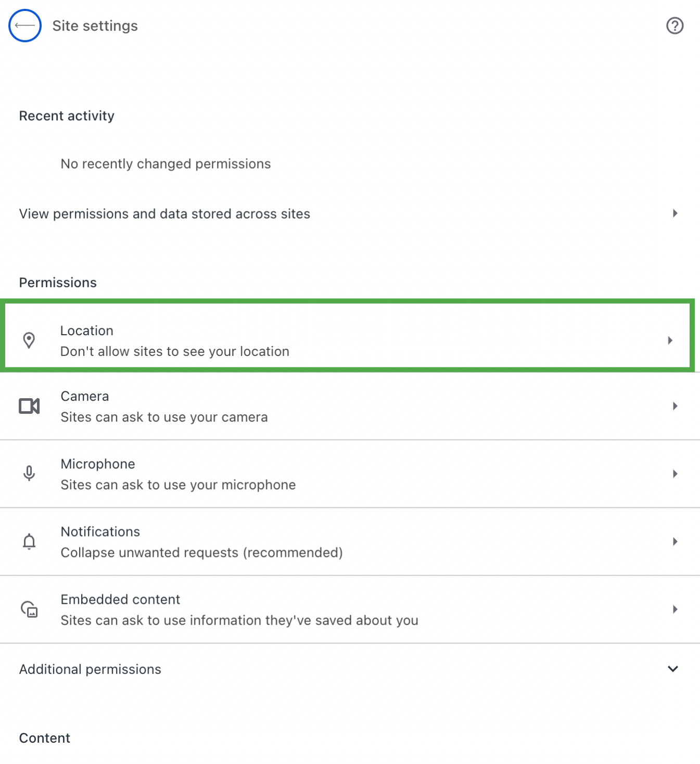The height and width of the screenshot is (764, 700).
Task: Open arrow for Location permission
Action: (670, 340)
